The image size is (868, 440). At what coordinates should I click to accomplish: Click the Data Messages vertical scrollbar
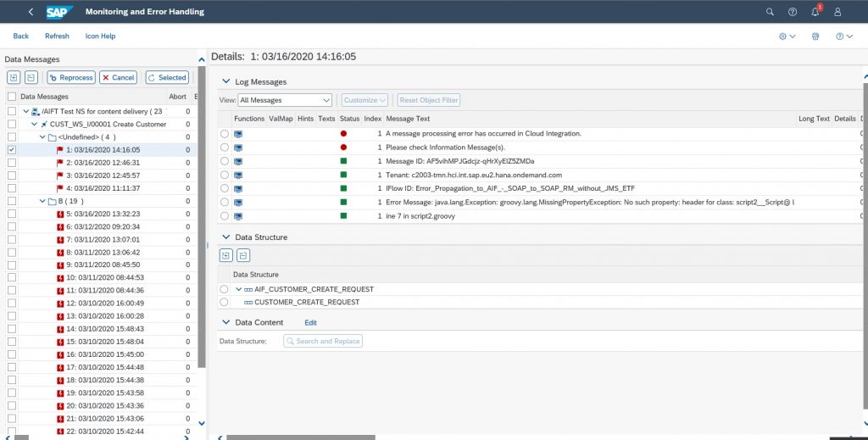(x=202, y=217)
